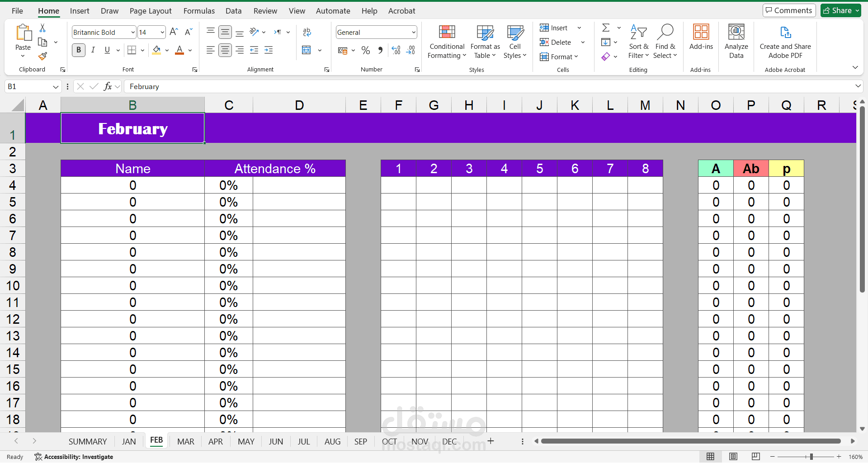This screenshot has width=868, height=463.
Task: Toggle Top Align
Action: (210, 32)
